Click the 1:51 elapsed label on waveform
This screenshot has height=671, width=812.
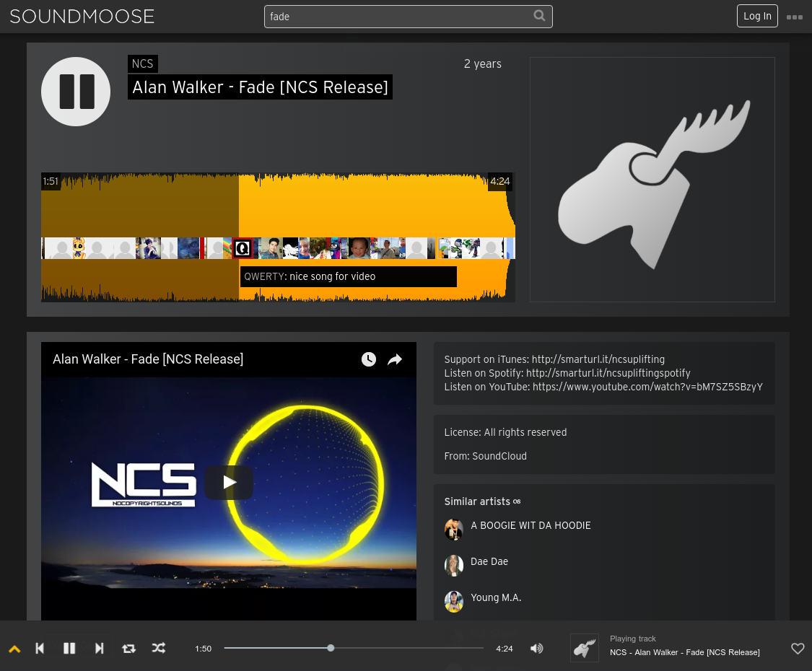coord(51,181)
